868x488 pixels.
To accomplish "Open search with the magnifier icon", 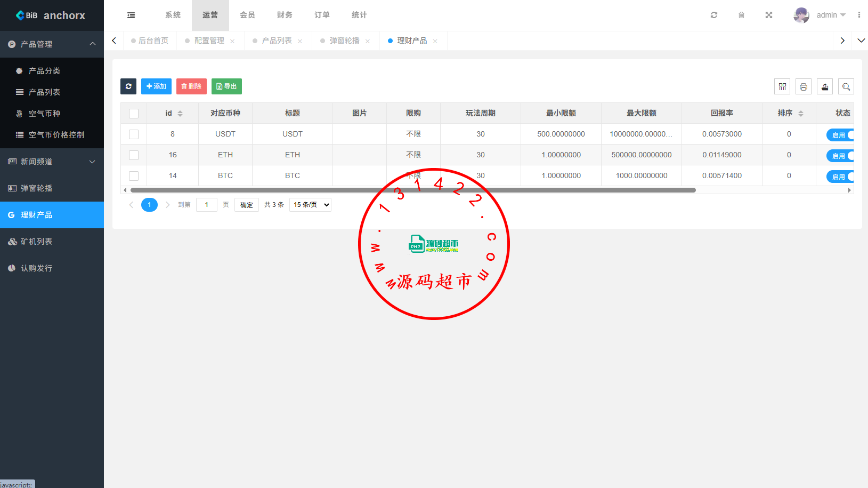I will (846, 86).
